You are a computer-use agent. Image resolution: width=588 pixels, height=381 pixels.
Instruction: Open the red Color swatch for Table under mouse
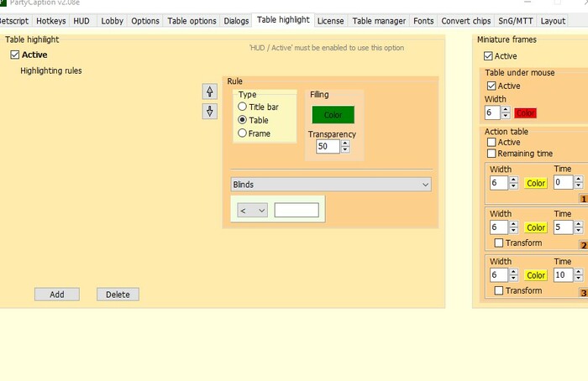pos(525,112)
